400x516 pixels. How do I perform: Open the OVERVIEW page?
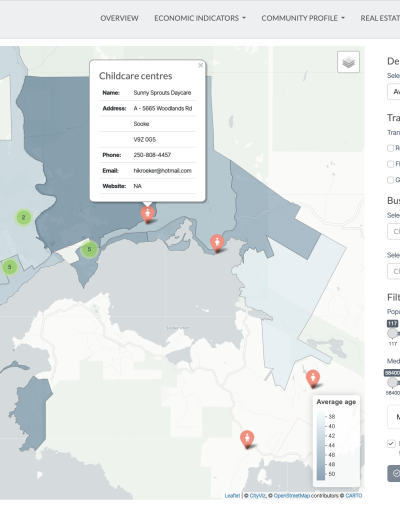click(119, 18)
